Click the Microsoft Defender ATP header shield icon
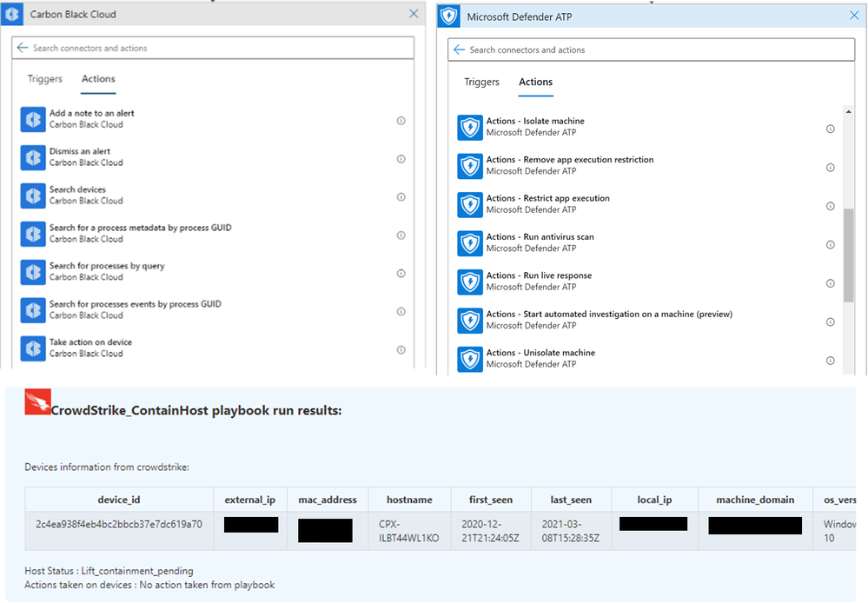868x603 pixels. pyautogui.click(x=449, y=17)
